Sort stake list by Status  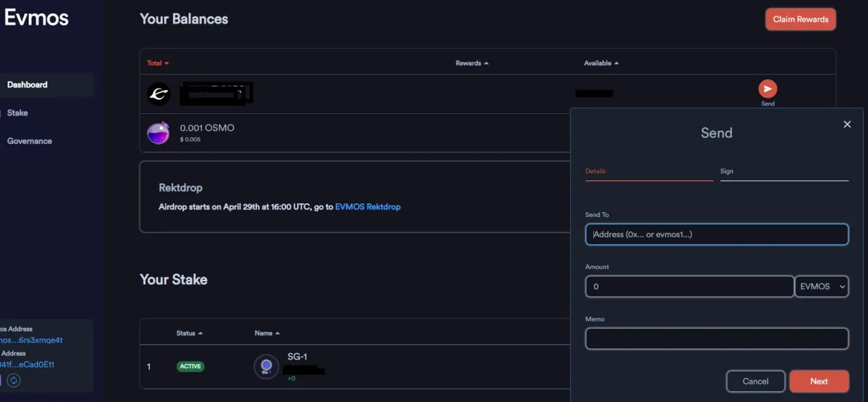[x=190, y=333]
